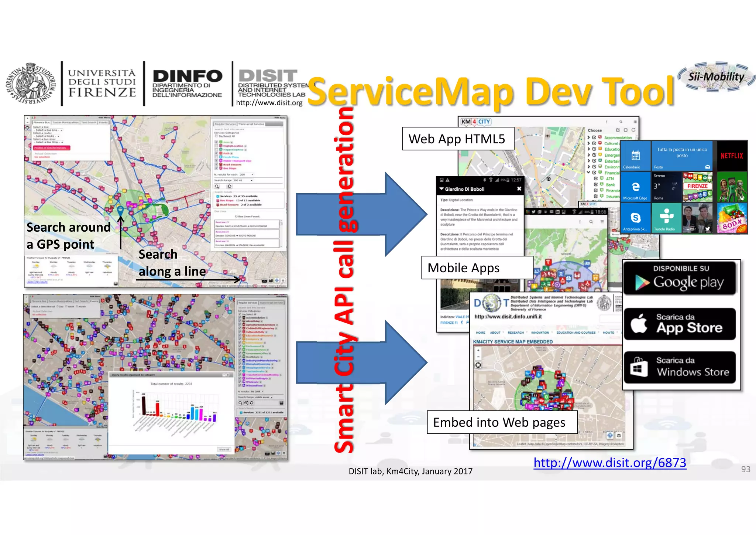Viewport: 756px width, 535px height.
Task: Collapse the Financial category arrow
Action: point(589,173)
